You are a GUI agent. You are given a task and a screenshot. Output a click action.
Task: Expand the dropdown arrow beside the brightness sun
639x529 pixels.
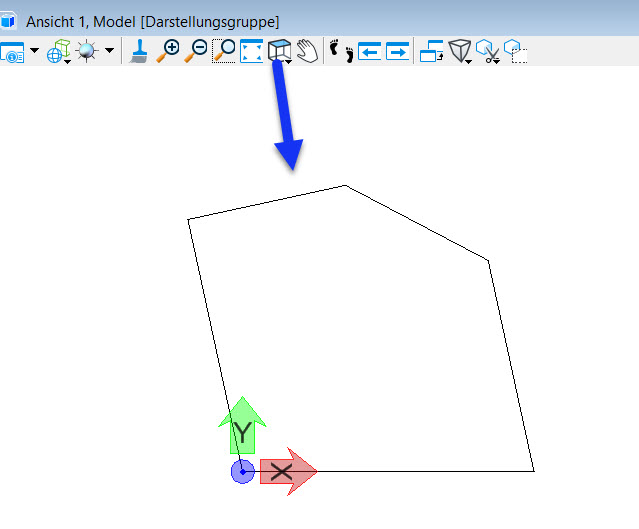109,51
